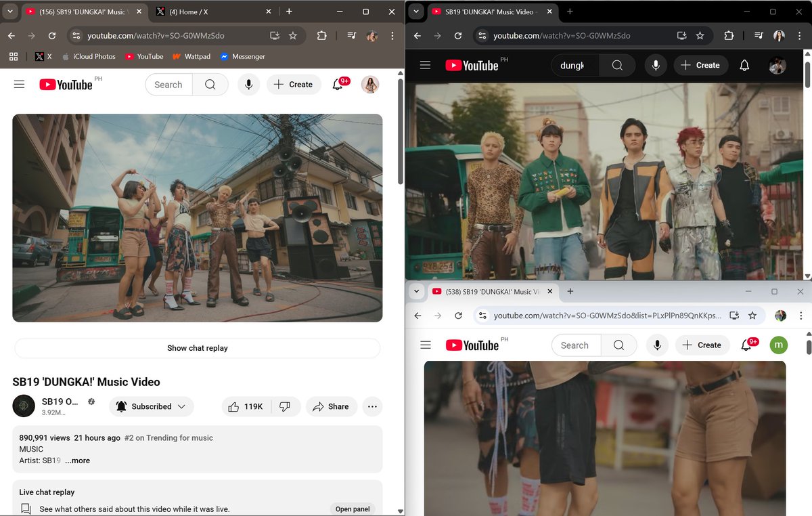The height and width of the screenshot is (516, 812).
Task: Click YouTube logo in left window
Action: 66,85
